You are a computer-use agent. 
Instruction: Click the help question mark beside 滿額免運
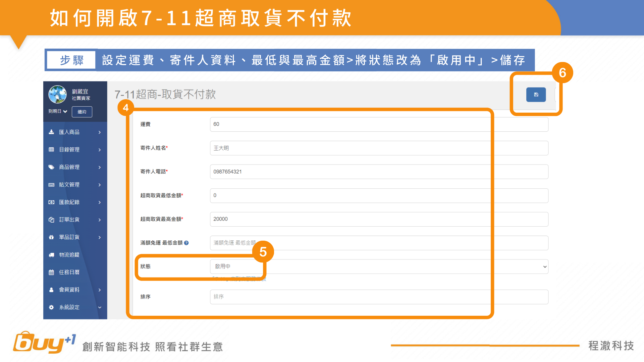click(x=186, y=243)
